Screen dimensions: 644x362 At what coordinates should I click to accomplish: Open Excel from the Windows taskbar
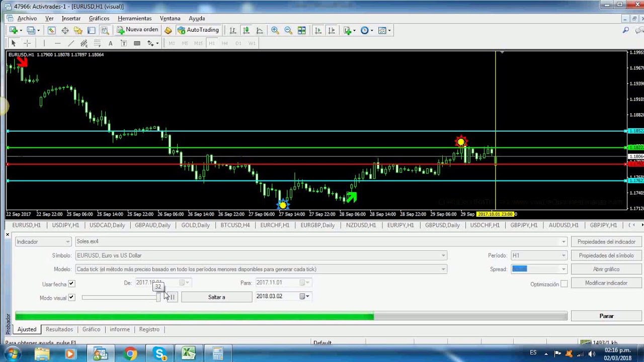pyautogui.click(x=189, y=354)
